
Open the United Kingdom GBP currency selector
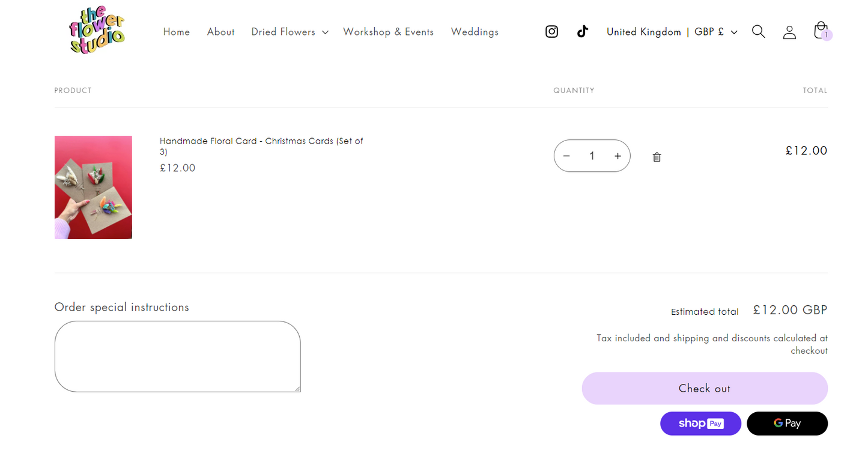coord(672,32)
